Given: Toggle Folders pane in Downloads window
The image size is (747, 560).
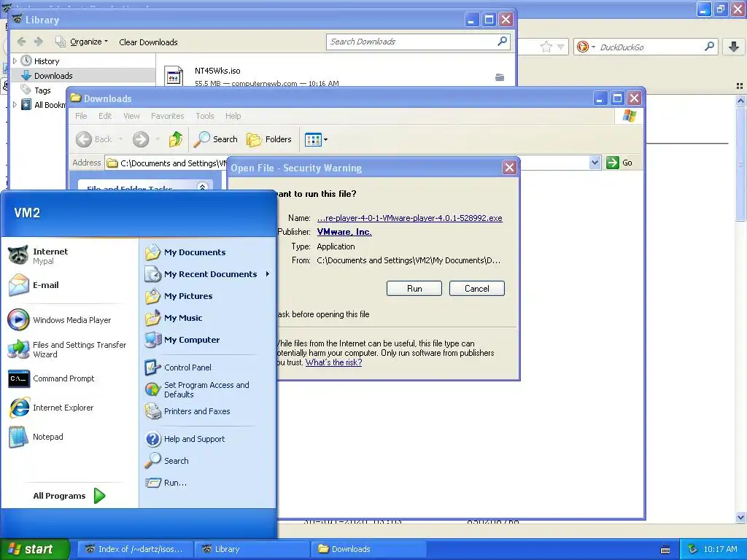Looking at the screenshot, I should [x=269, y=139].
